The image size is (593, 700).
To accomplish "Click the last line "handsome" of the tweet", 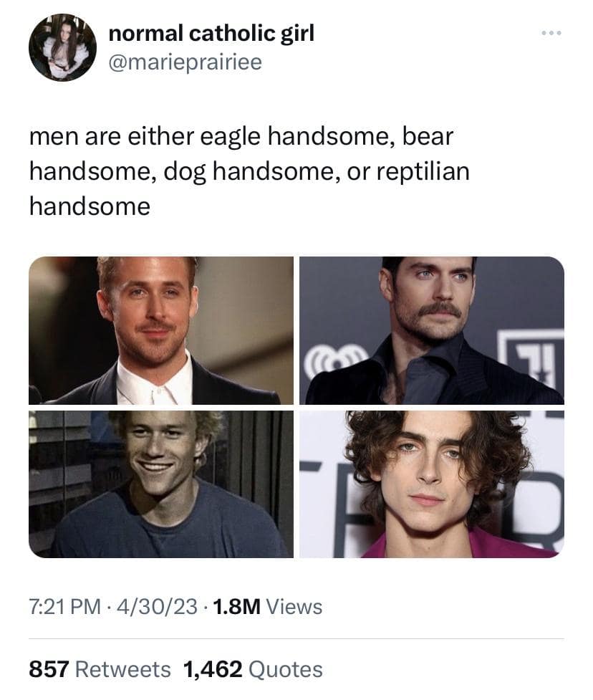I will [90, 206].
